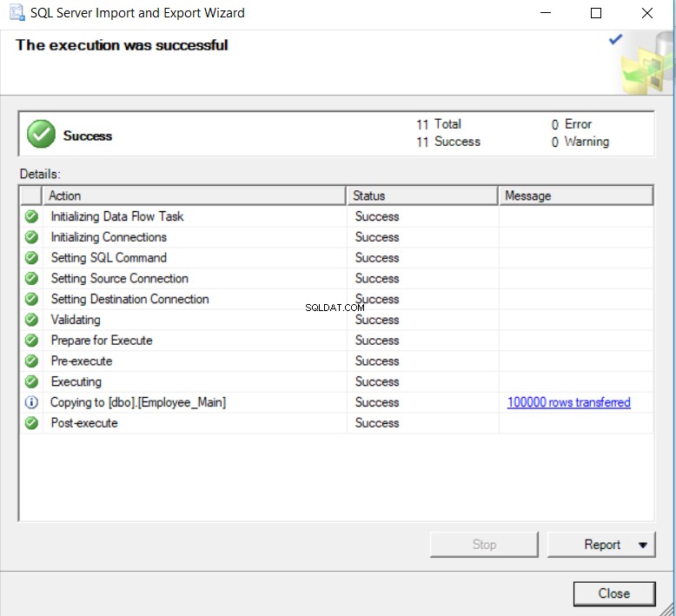Click the green check icon for Pre-execute row

(31, 361)
